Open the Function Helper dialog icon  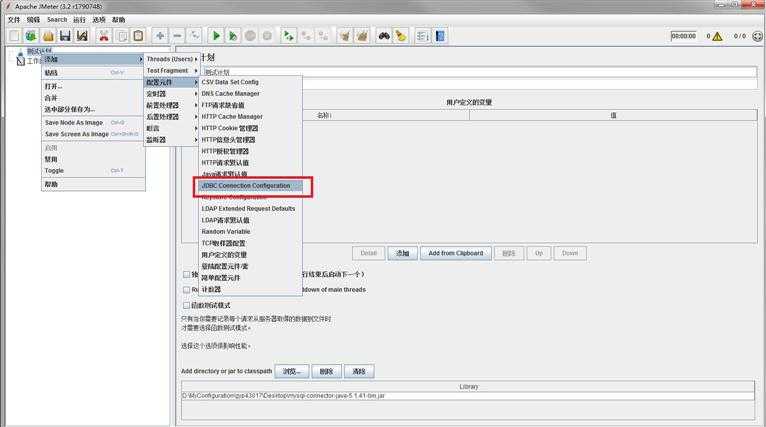[x=423, y=36]
